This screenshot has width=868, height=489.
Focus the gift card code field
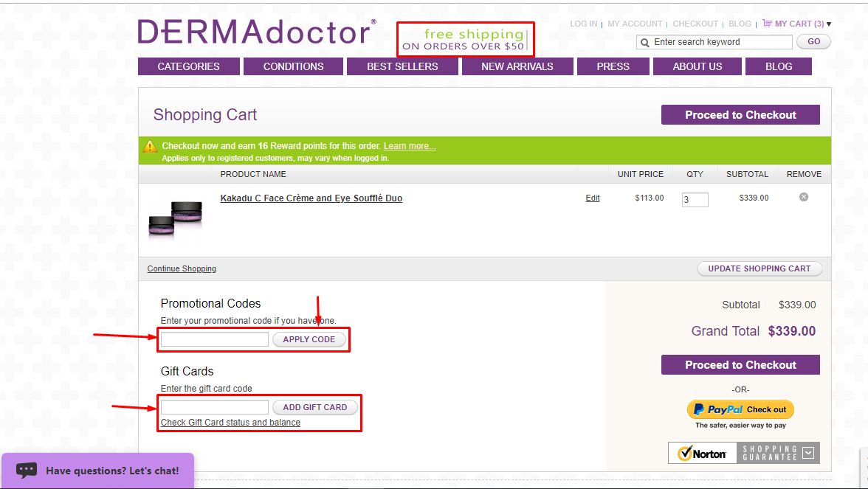coord(215,407)
